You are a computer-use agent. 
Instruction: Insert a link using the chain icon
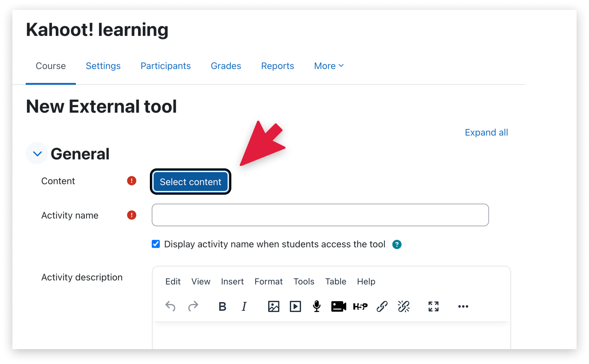pos(382,306)
